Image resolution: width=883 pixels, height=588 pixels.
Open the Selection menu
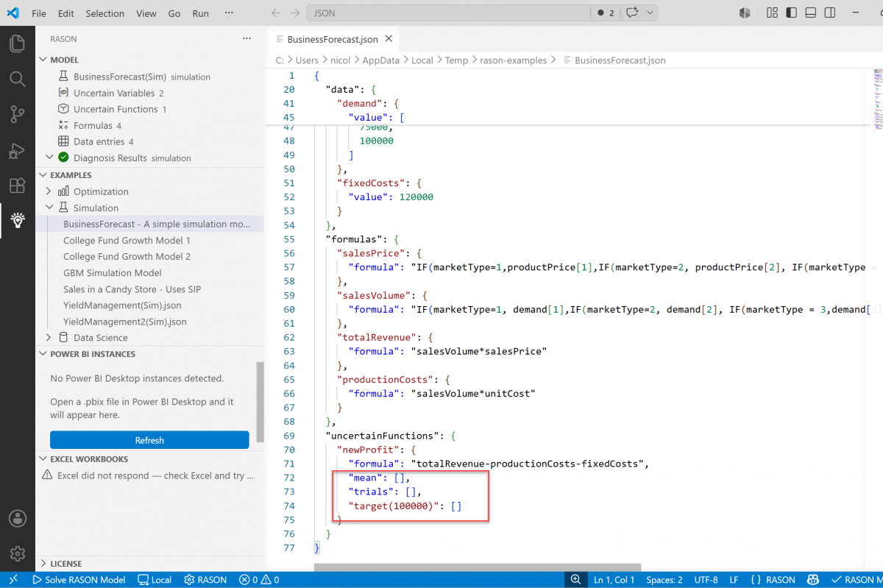(105, 13)
